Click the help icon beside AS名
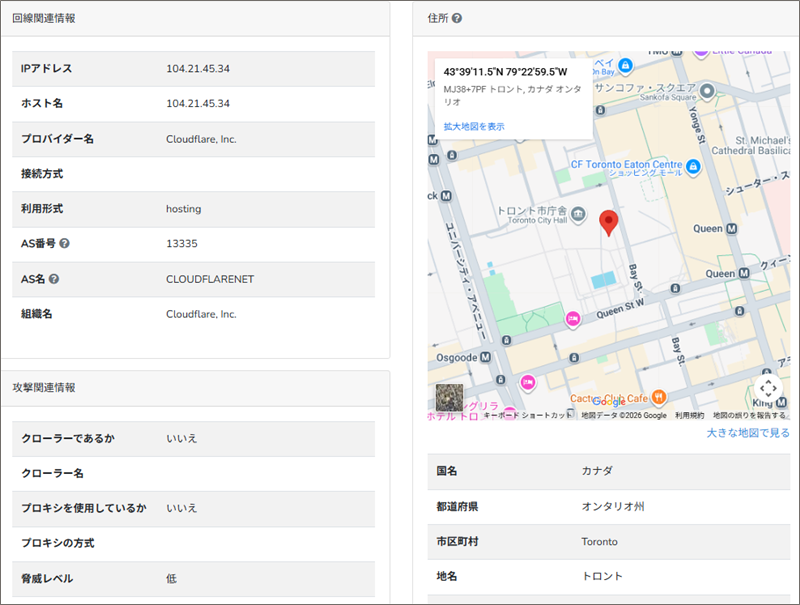Viewport: 800px width, 605px height. point(54,279)
